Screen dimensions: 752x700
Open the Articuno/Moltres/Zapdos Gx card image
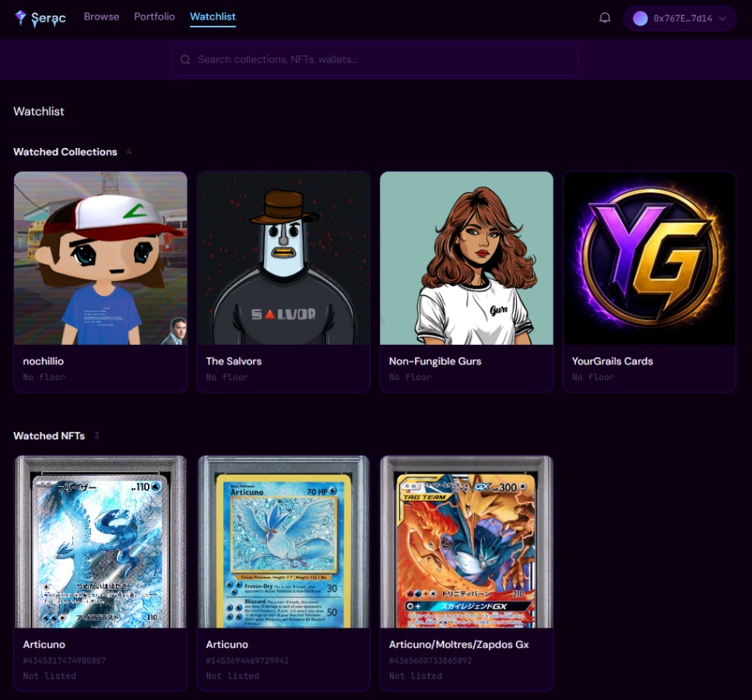pos(466,542)
